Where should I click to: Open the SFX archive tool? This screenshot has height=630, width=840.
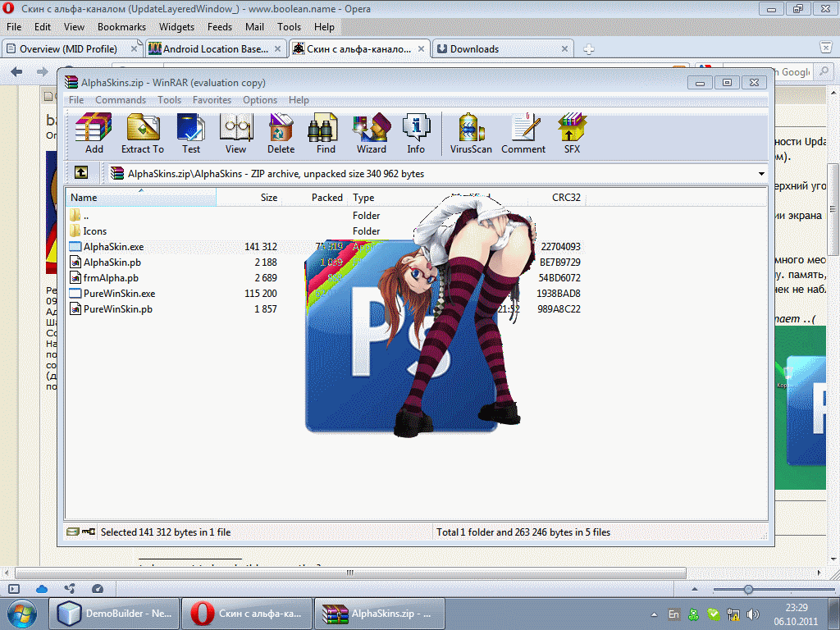572,134
